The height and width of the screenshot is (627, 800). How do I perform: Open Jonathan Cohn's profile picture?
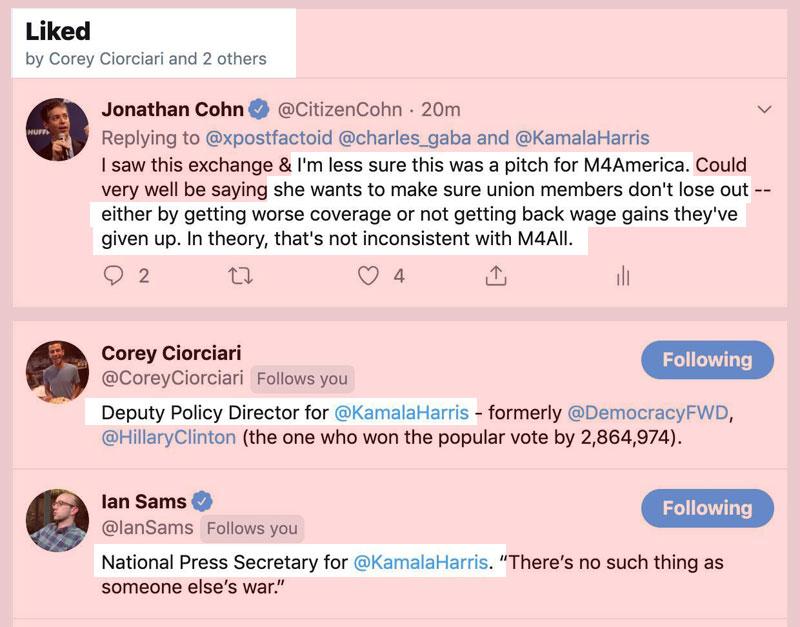[x=55, y=128]
